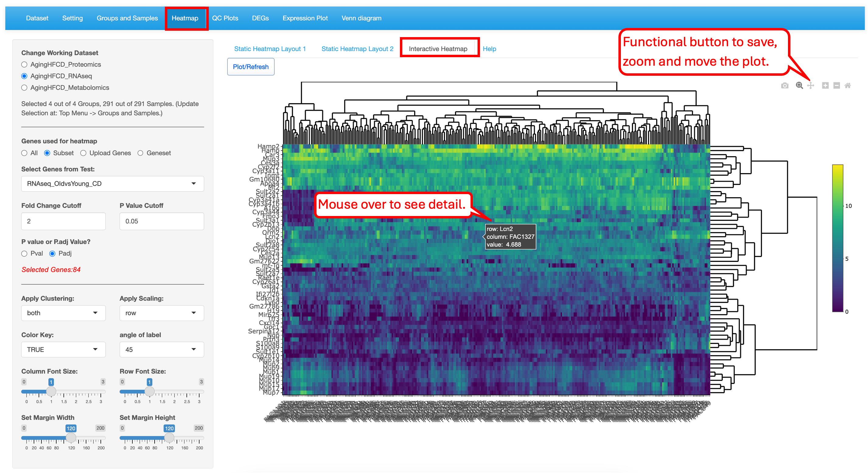
Task: Zoom in with the plus icon
Action: [x=825, y=85]
